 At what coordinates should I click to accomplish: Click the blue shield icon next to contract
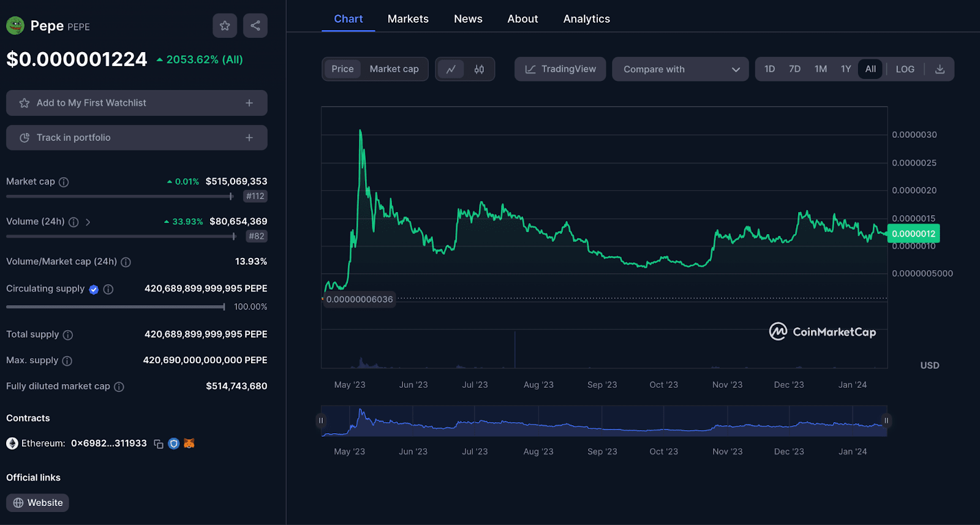(174, 444)
